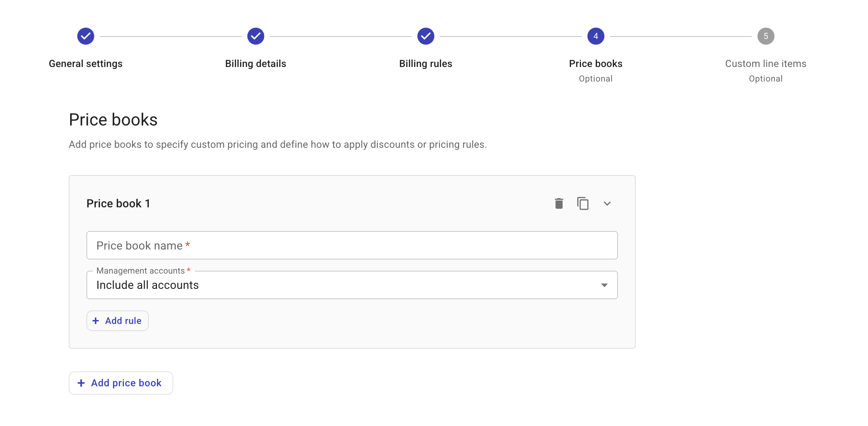Click the Add price book button

tap(120, 383)
